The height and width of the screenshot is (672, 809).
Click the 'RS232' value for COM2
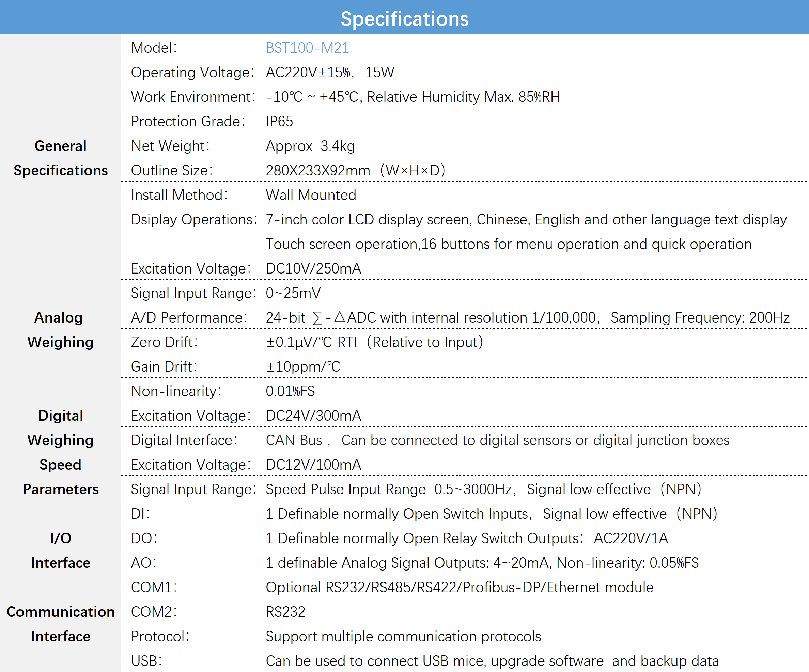[285, 612]
